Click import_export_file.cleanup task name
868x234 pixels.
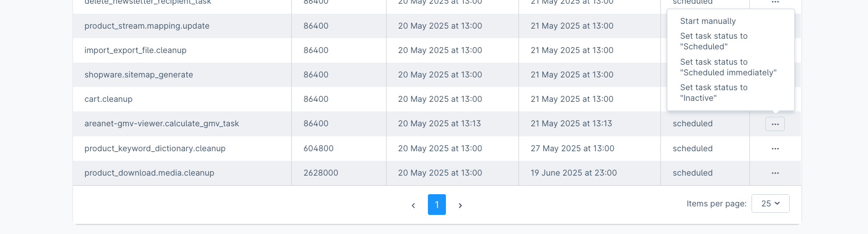coord(135,50)
